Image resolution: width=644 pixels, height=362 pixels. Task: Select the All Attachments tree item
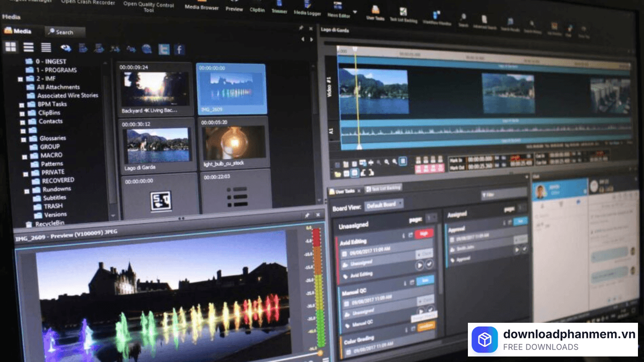click(x=58, y=87)
